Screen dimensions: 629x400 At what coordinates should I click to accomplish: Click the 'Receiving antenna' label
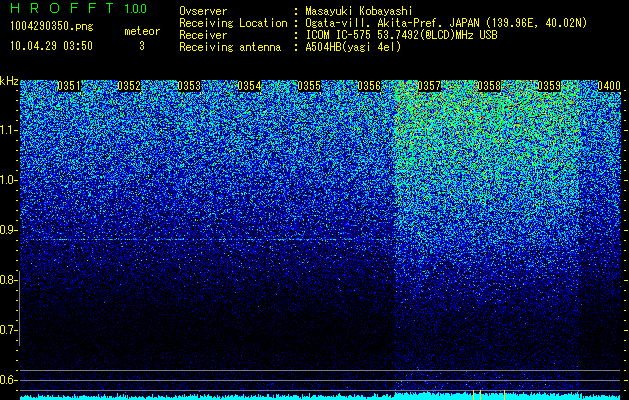pos(230,47)
